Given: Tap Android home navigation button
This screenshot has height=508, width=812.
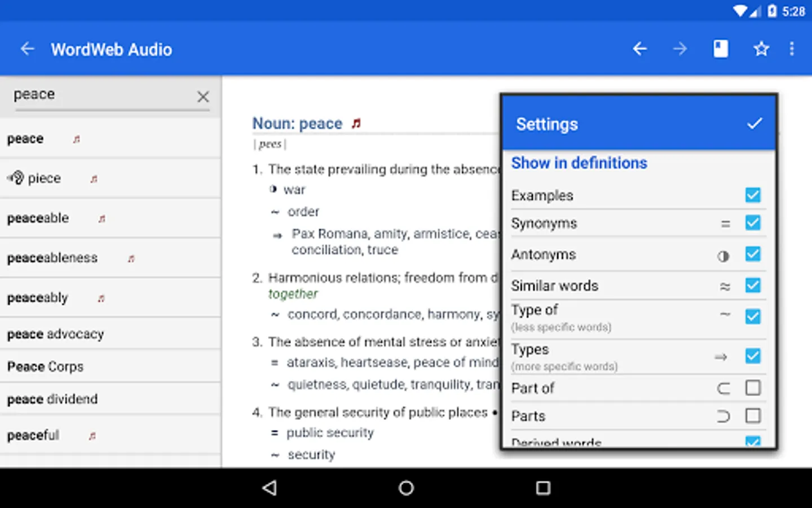Looking at the screenshot, I should point(406,488).
